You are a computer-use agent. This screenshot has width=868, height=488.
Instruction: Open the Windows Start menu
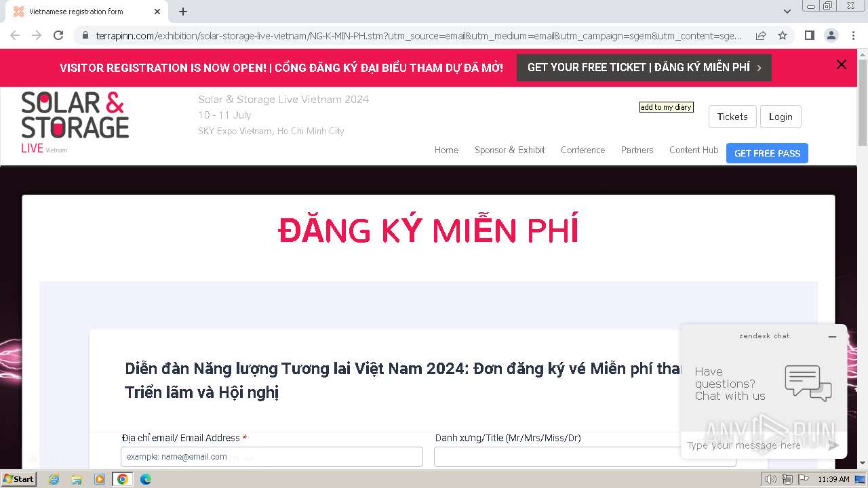[x=19, y=479]
